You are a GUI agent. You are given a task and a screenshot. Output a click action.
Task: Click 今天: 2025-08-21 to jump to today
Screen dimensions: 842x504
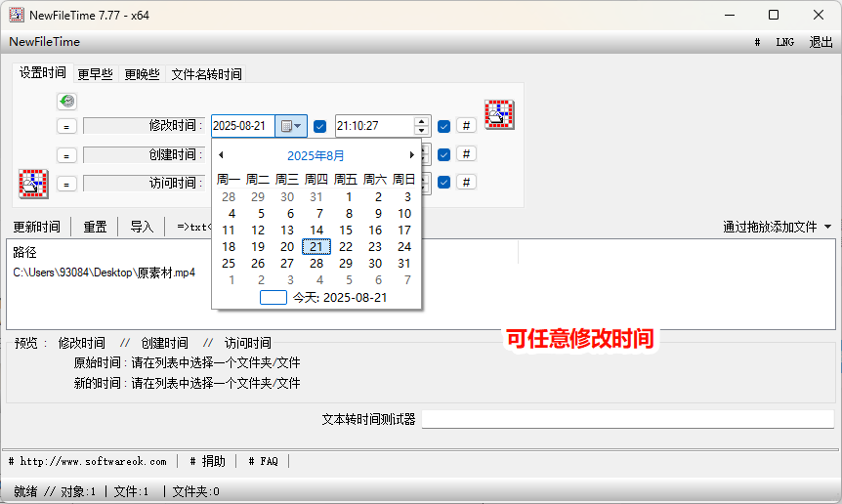[340, 298]
